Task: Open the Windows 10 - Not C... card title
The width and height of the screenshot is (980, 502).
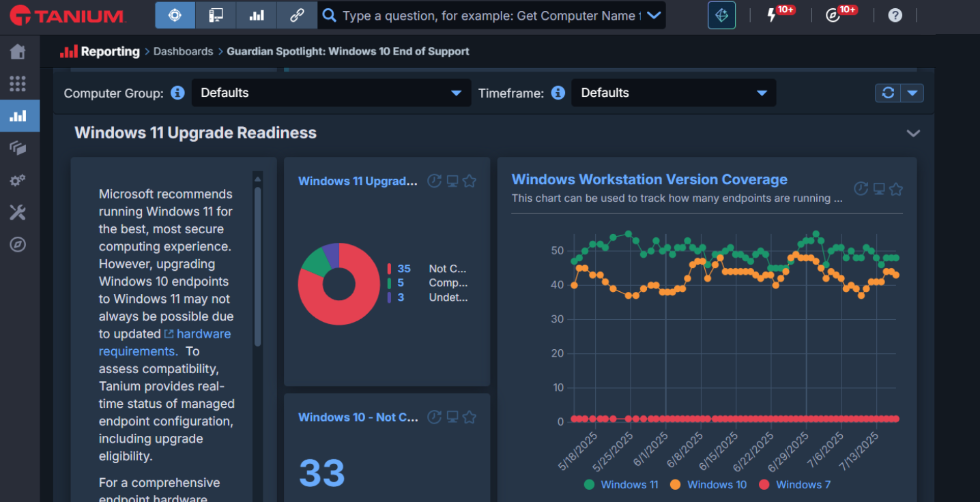Action: pos(358,417)
